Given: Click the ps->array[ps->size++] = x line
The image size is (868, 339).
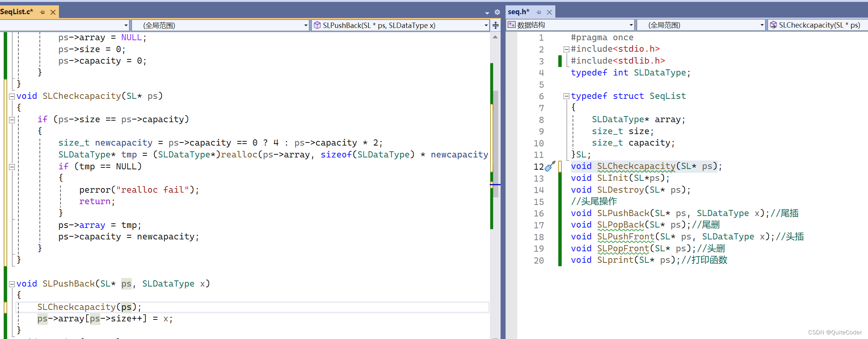Looking at the screenshot, I should [x=105, y=319].
